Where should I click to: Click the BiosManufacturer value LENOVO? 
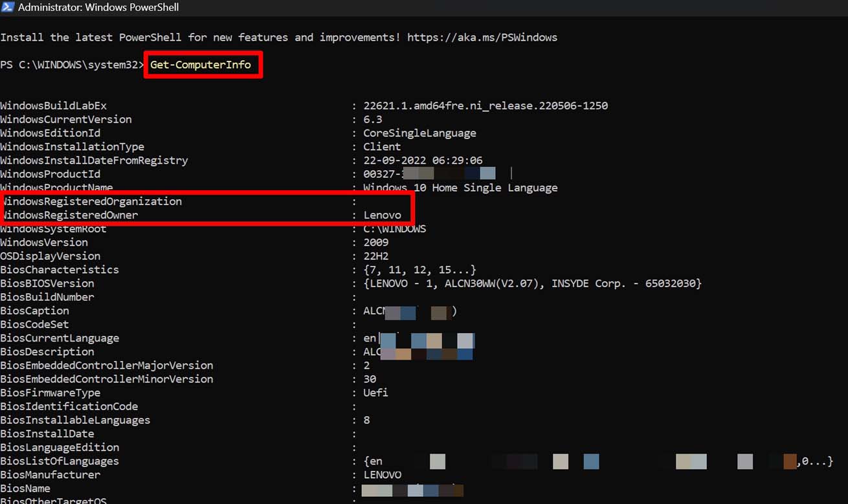(x=382, y=474)
